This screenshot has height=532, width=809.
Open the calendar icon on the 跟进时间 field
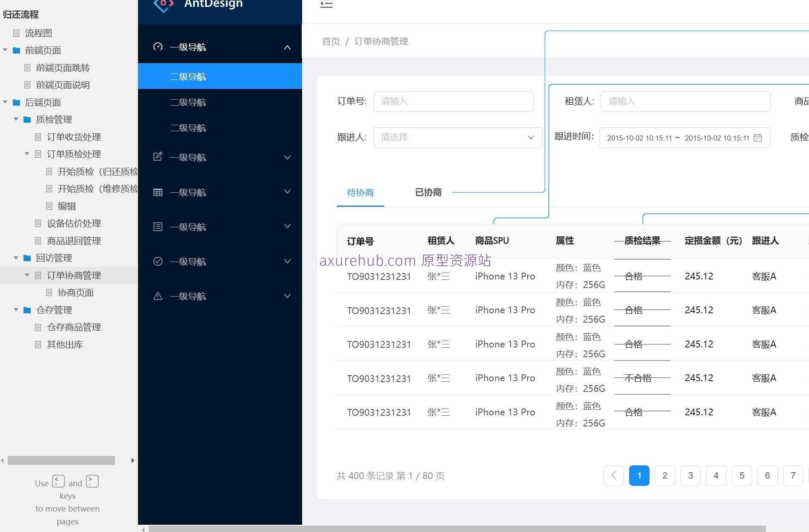click(x=758, y=138)
